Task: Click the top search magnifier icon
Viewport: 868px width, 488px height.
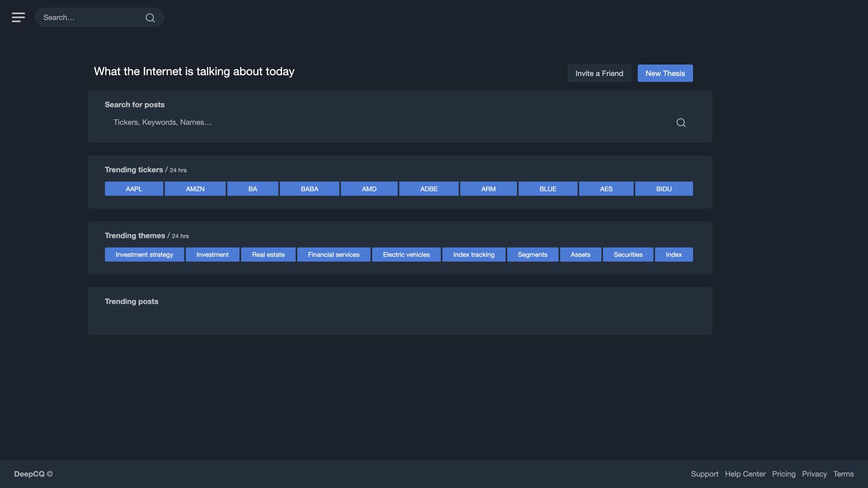Action: click(150, 18)
